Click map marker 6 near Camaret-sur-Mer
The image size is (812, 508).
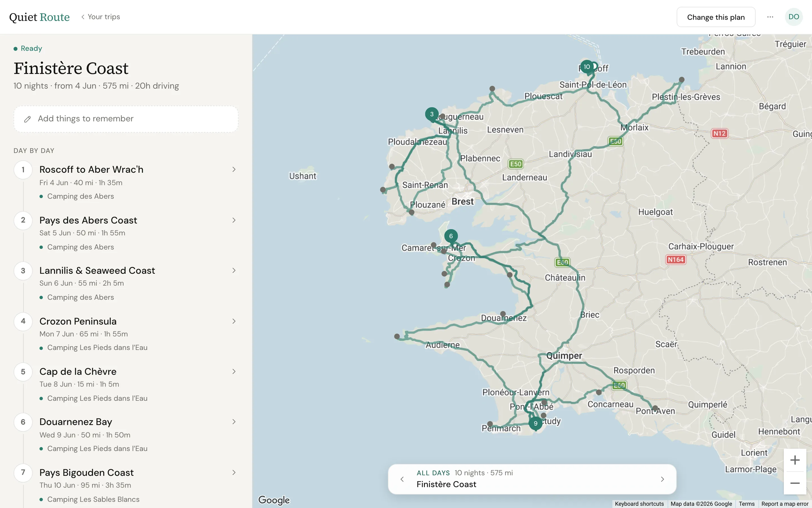tap(451, 236)
